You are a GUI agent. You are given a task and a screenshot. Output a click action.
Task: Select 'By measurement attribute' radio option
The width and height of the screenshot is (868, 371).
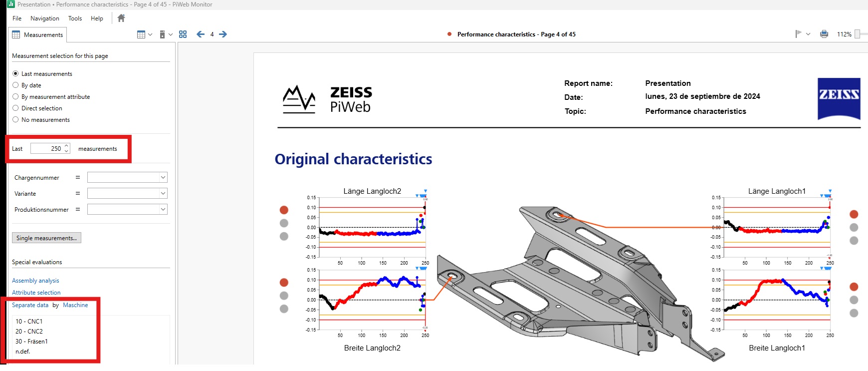(15, 97)
